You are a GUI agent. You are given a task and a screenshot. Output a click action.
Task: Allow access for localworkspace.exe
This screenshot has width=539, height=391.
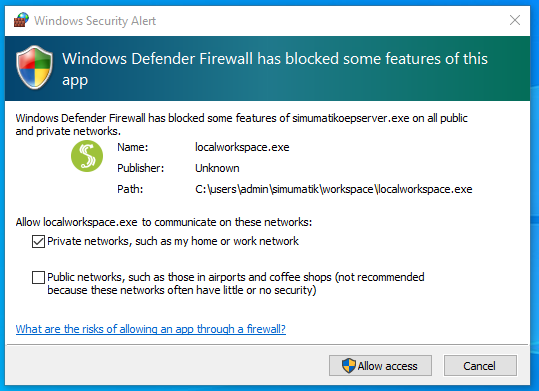[380, 366]
